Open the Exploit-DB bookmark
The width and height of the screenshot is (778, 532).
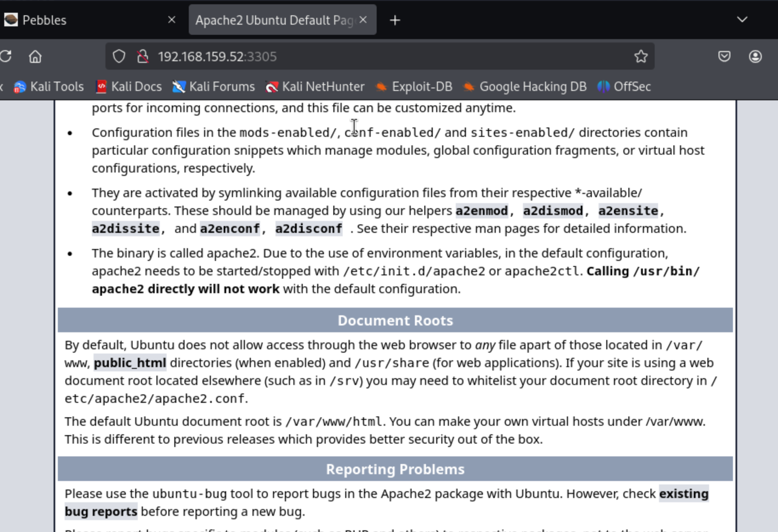pyautogui.click(x=414, y=87)
